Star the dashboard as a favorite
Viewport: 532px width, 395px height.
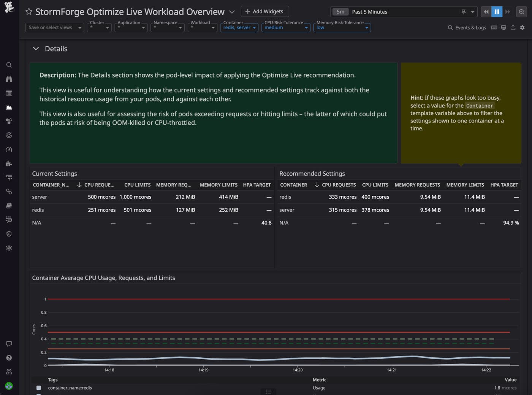click(x=28, y=12)
